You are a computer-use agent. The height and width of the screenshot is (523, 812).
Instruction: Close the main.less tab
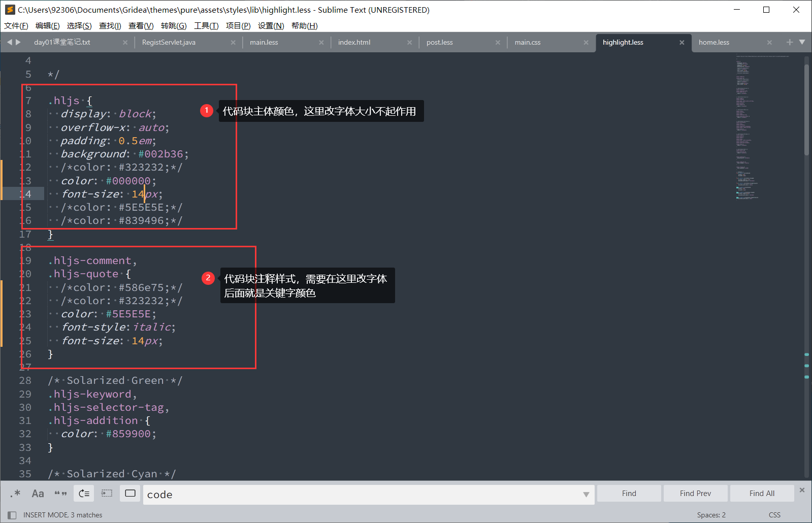[x=321, y=43]
